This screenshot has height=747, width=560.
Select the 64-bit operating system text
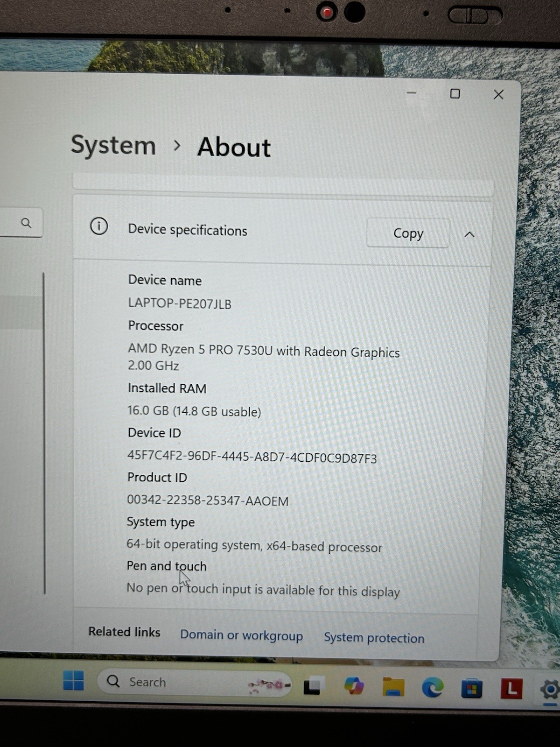pyautogui.click(x=254, y=546)
